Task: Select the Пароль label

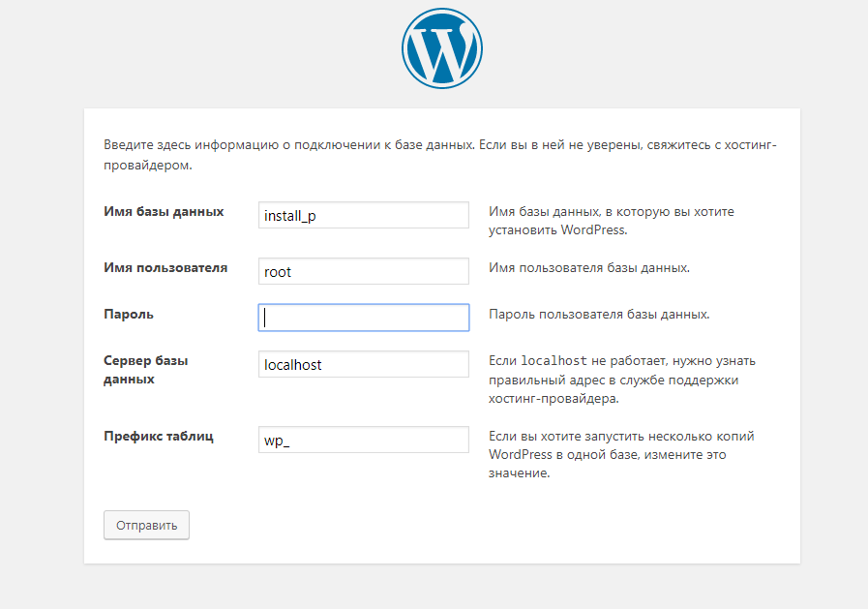Action: pos(129,315)
